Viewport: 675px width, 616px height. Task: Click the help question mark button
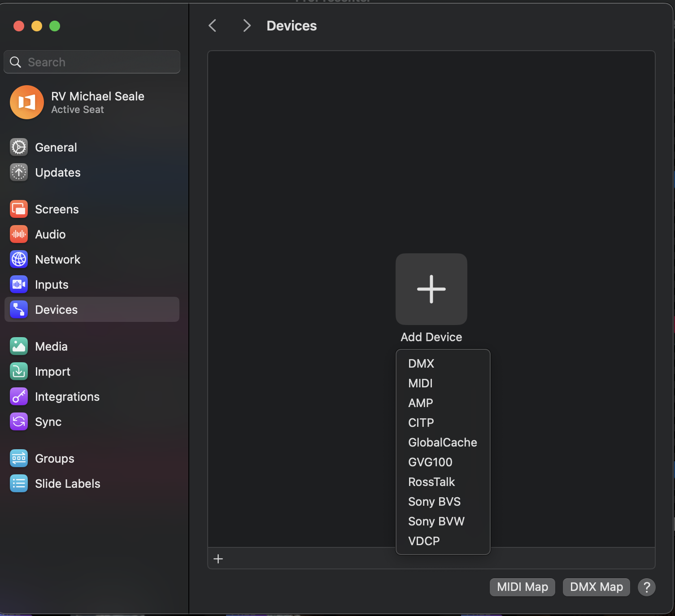[646, 587]
